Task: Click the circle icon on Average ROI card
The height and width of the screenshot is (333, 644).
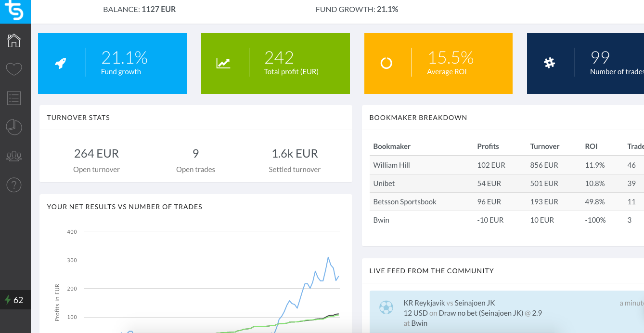Action: (386, 63)
